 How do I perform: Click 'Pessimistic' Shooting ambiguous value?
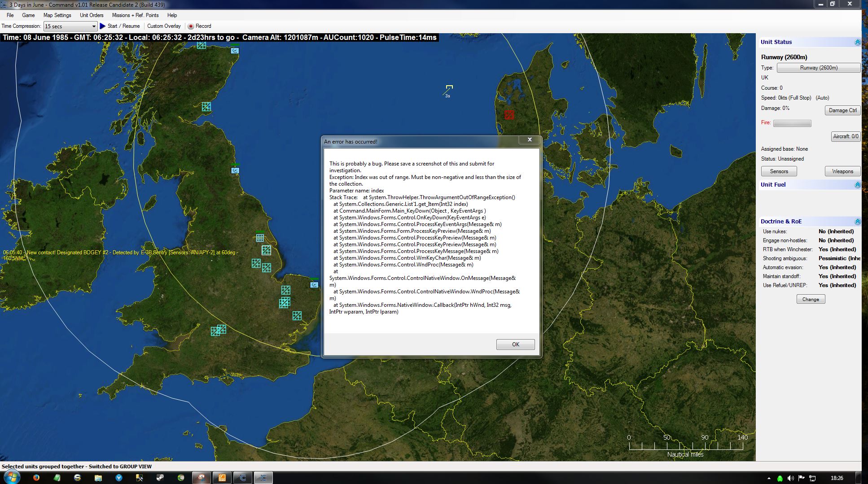click(839, 258)
